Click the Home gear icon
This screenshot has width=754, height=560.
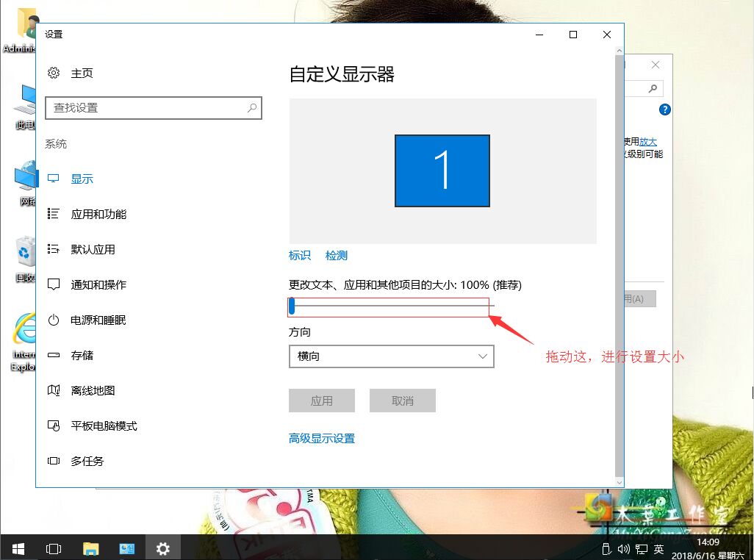[54, 73]
